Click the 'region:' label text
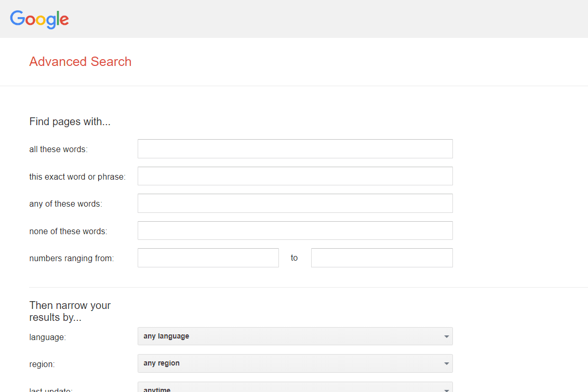This screenshot has height=392, width=588. point(42,364)
